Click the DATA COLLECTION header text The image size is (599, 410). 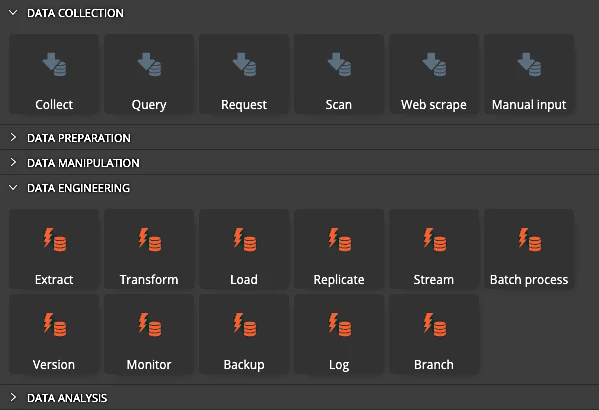(x=75, y=13)
